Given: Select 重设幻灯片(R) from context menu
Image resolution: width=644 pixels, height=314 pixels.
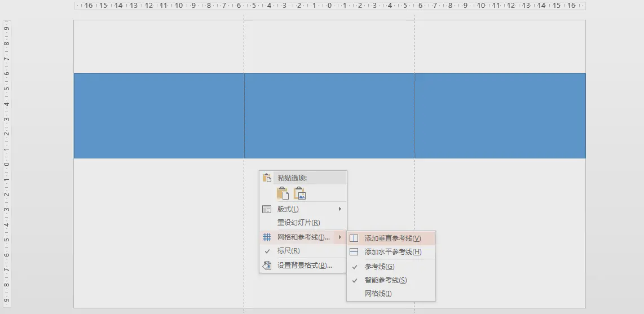Looking at the screenshot, I should pos(298,223).
